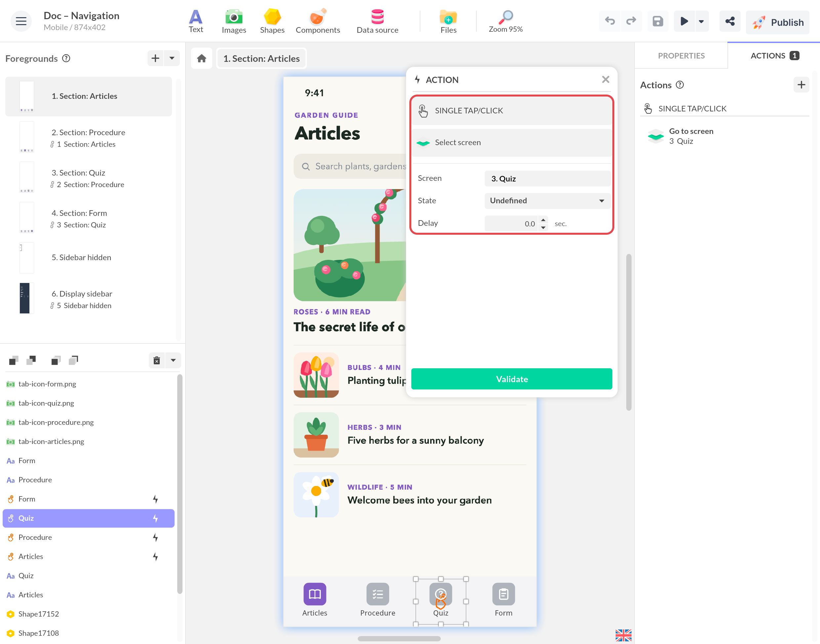Select the Shape17152 layer

point(88,614)
